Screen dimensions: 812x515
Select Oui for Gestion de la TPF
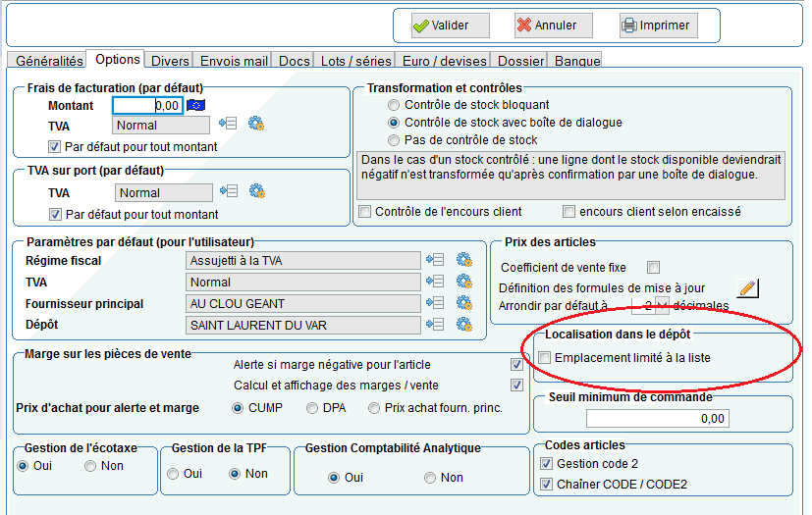click(173, 474)
